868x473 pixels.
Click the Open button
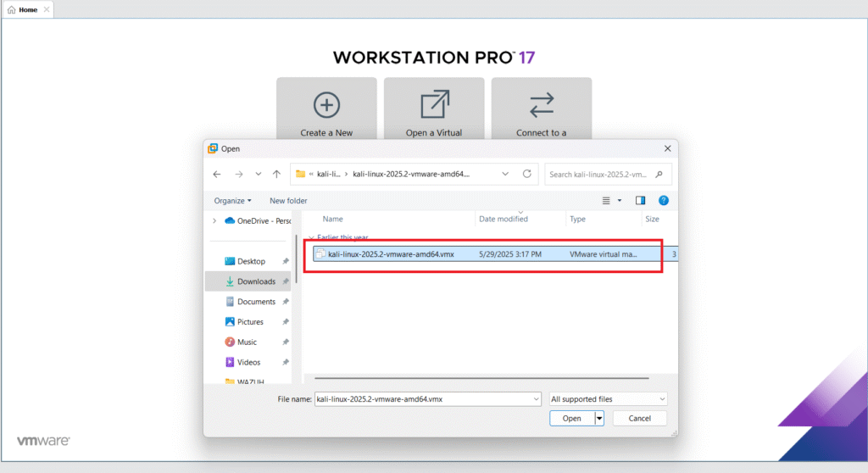pos(572,418)
